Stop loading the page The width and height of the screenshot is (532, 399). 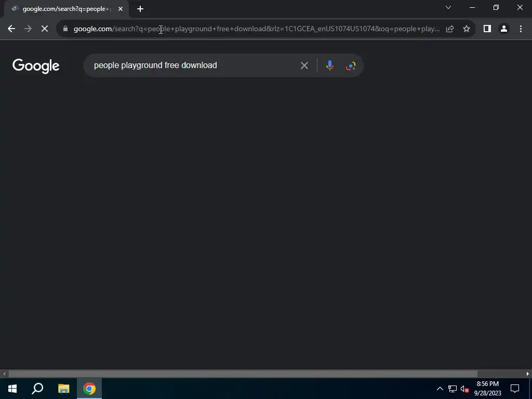pyautogui.click(x=45, y=29)
